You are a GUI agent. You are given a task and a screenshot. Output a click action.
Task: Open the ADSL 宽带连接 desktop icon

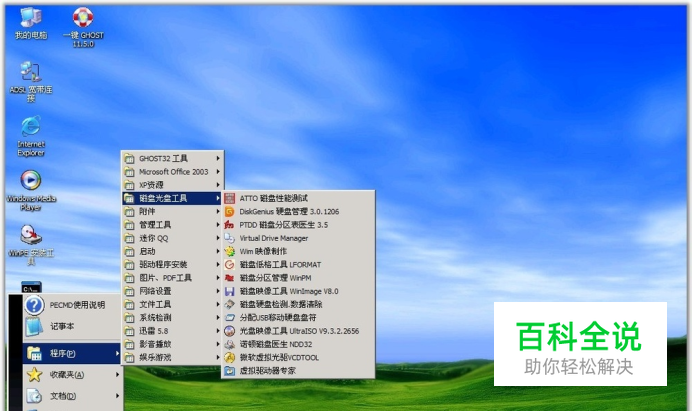(x=31, y=82)
